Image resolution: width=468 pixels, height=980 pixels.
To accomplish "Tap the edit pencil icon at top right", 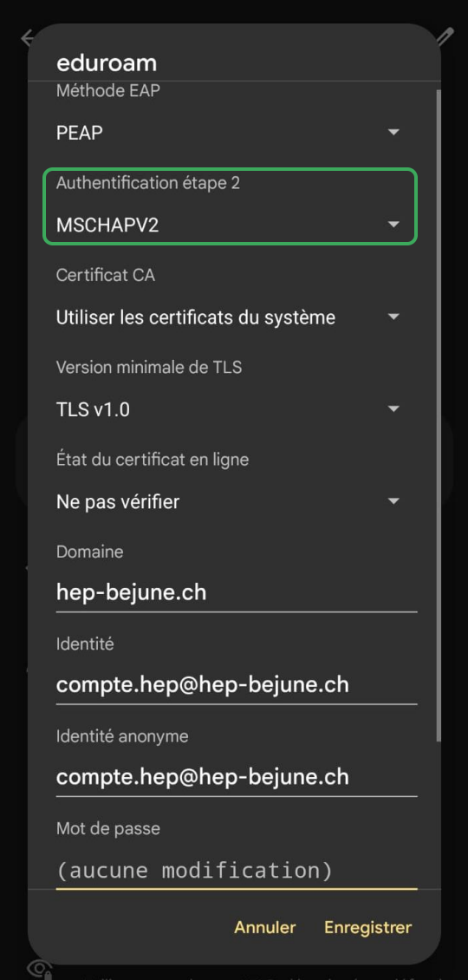I will (x=445, y=38).
